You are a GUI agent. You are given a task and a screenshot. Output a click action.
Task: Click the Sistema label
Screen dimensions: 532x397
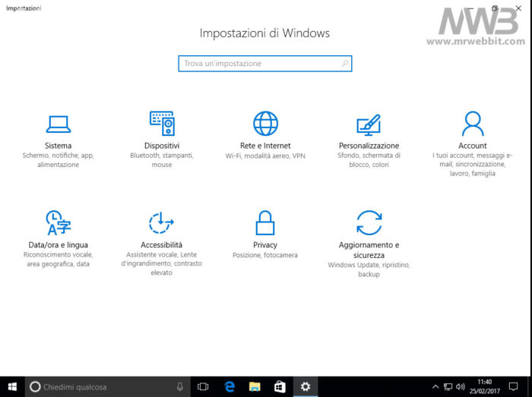point(58,146)
